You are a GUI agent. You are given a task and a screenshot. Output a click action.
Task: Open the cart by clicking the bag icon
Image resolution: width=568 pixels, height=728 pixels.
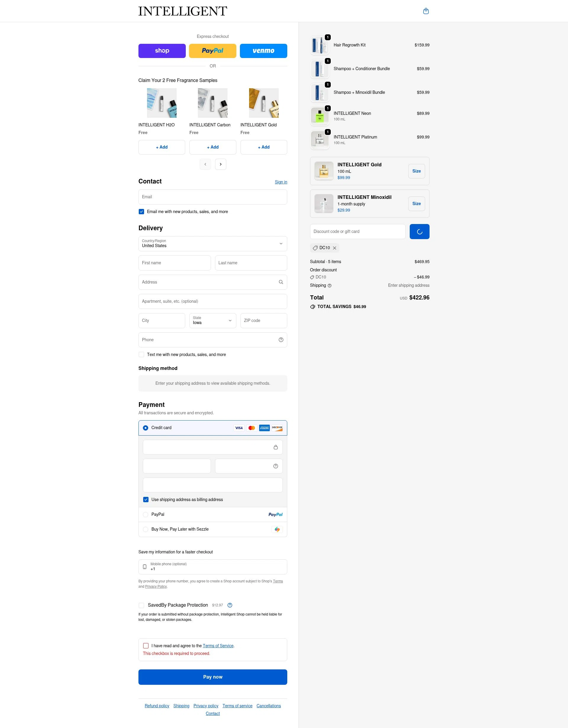click(426, 11)
